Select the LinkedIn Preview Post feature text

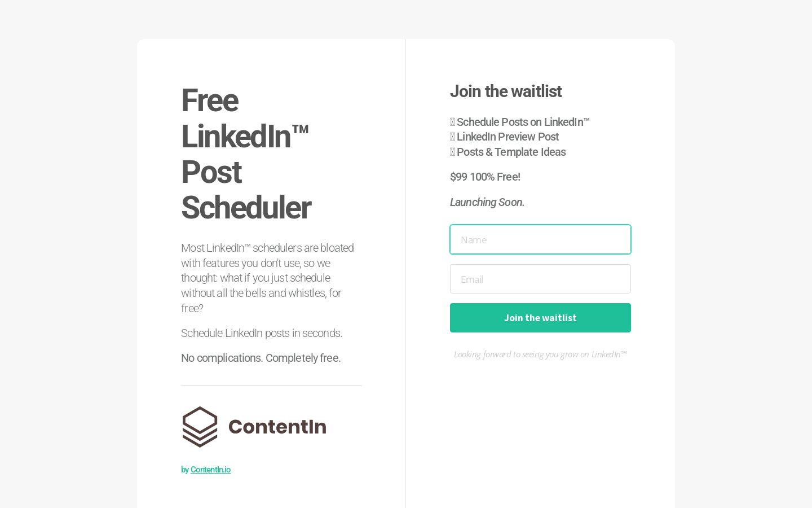[507, 137]
